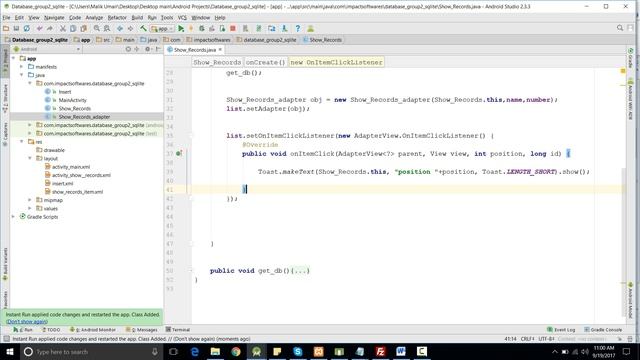
Task: Open the app run configuration dropdown
Action: tap(162, 29)
